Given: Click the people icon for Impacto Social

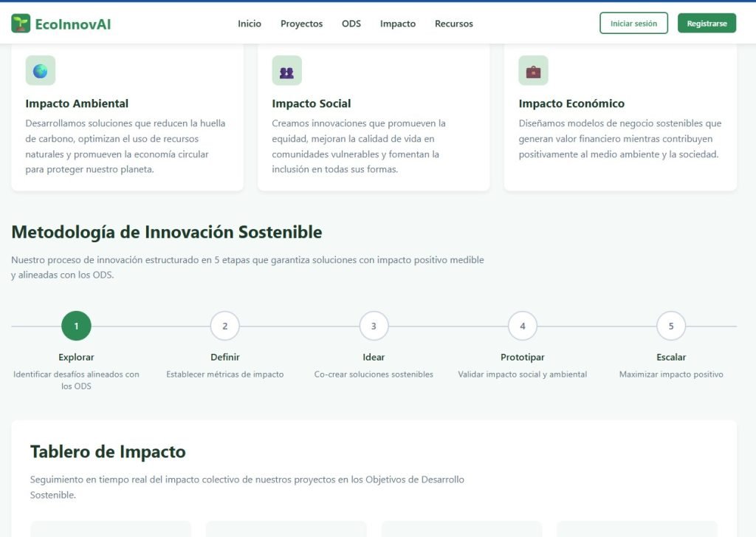Looking at the screenshot, I should (286, 71).
